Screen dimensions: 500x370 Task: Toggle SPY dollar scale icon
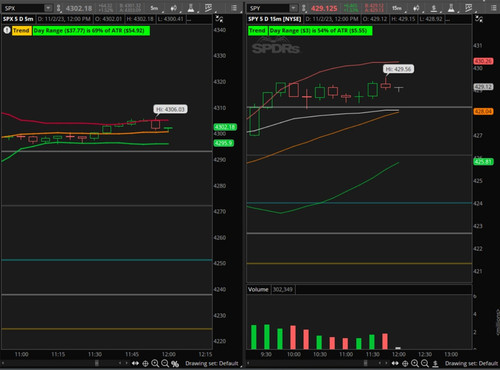(435, 364)
